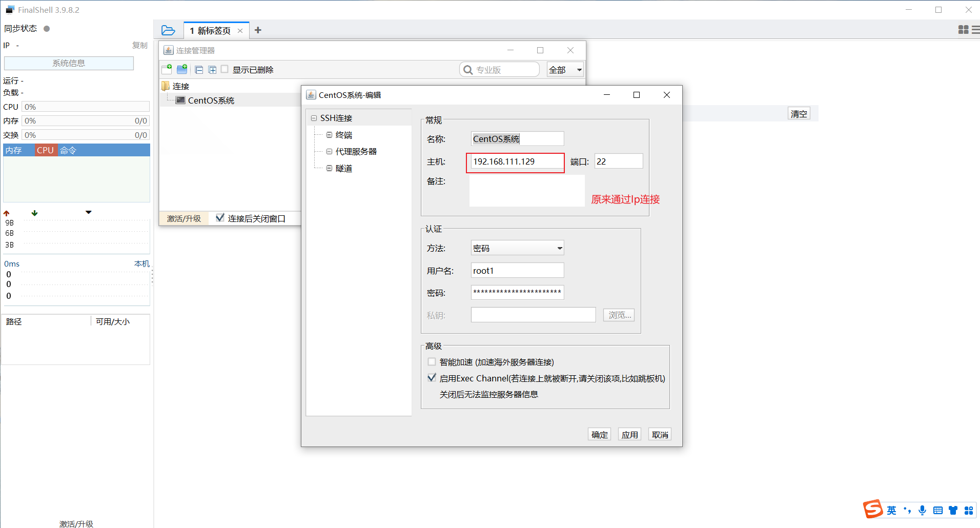Disable the 启用Exec Channel checkbox
Viewport: 980px width, 528px height.
pos(432,378)
